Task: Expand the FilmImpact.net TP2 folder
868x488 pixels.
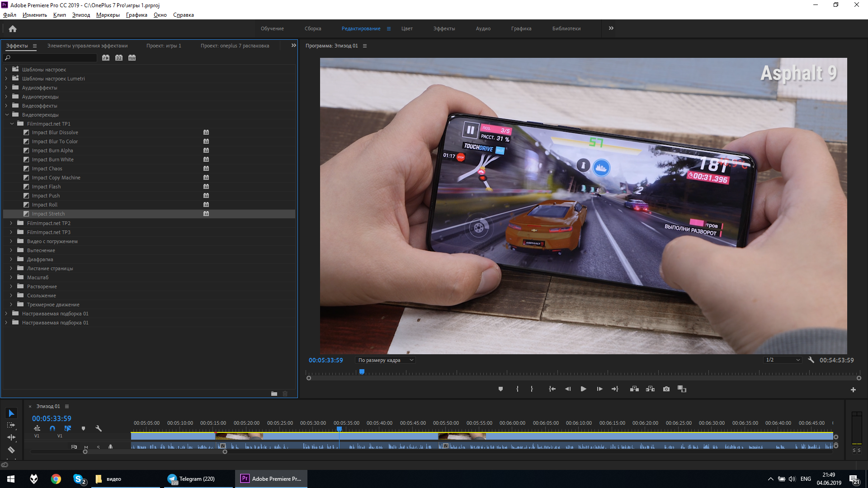Action: pos(11,223)
